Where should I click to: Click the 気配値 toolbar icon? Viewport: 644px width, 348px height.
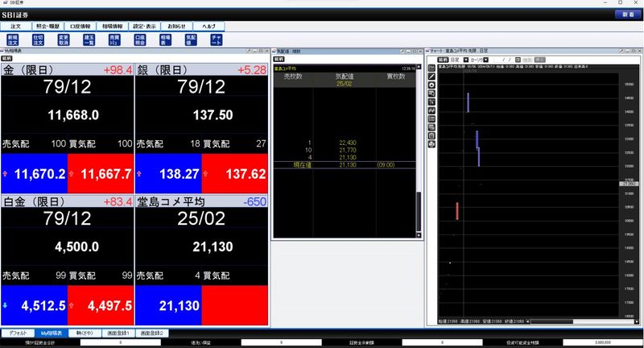(x=191, y=39)
